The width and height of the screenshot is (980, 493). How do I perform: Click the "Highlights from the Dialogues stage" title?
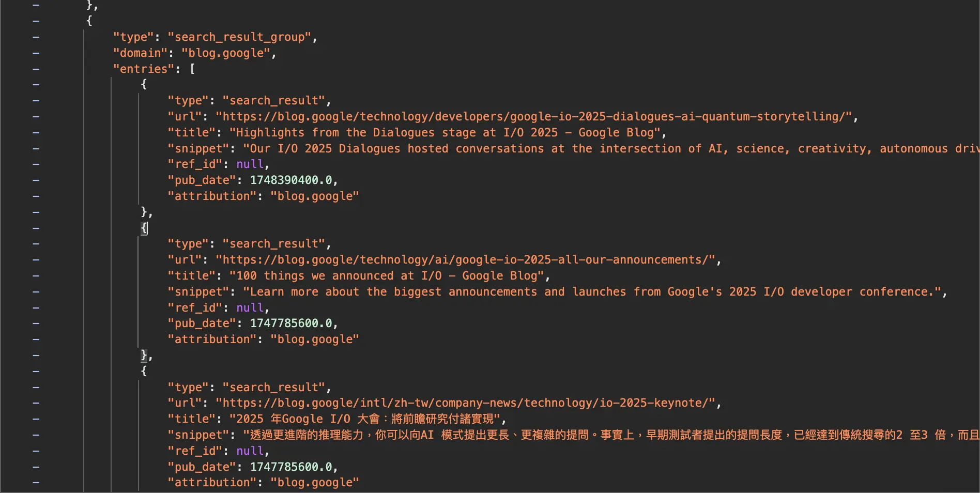click(x=445, y=133)
